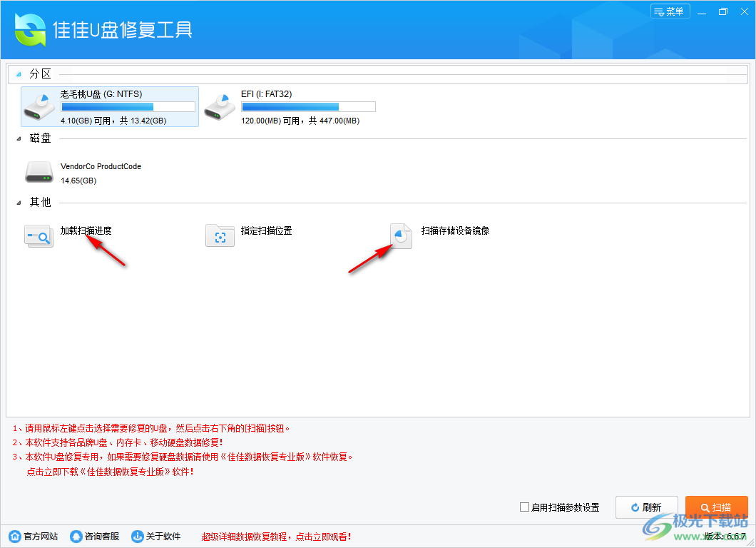Collapse the 其他 section
The width and height of the screenshot is (756, 548).
tap(19, 203)
